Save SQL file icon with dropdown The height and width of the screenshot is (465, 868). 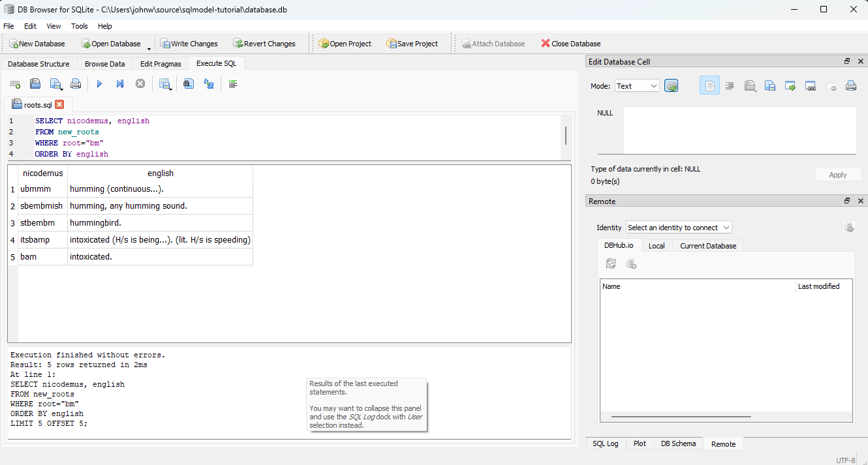(57, 84)
